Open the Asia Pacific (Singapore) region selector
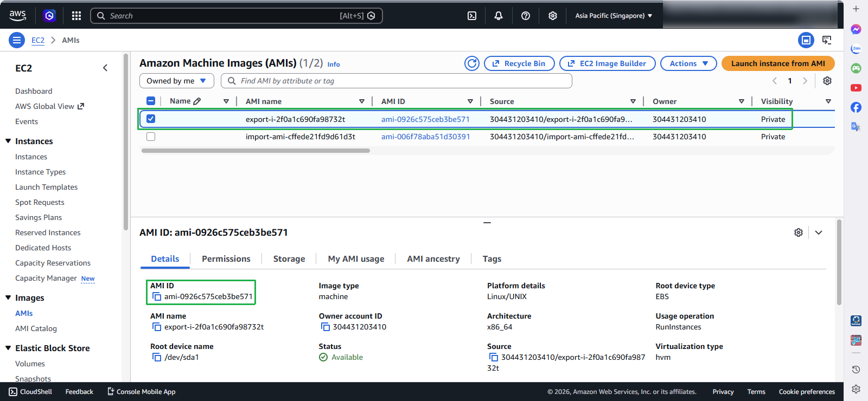Viewport: 868px width, 401px height. (x=614, y=16)
